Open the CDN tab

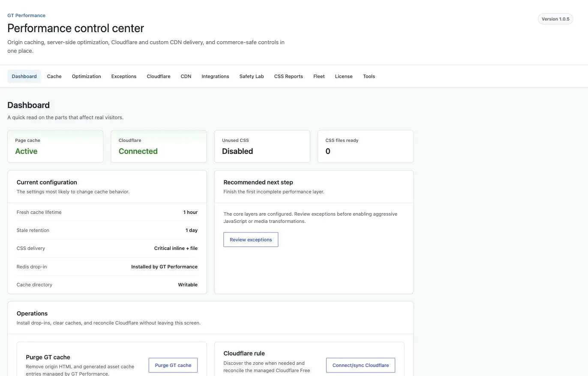pyautogui.click(x=186, y=76)
